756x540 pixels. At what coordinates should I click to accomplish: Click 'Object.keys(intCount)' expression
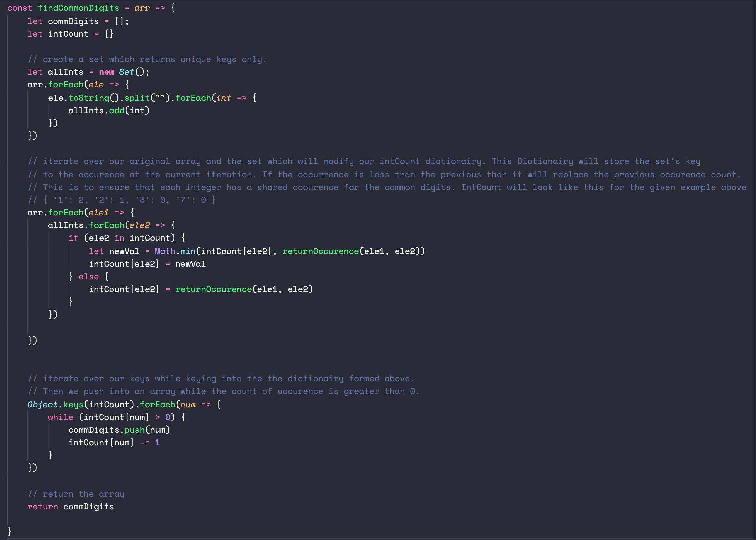tap(81, 405)
